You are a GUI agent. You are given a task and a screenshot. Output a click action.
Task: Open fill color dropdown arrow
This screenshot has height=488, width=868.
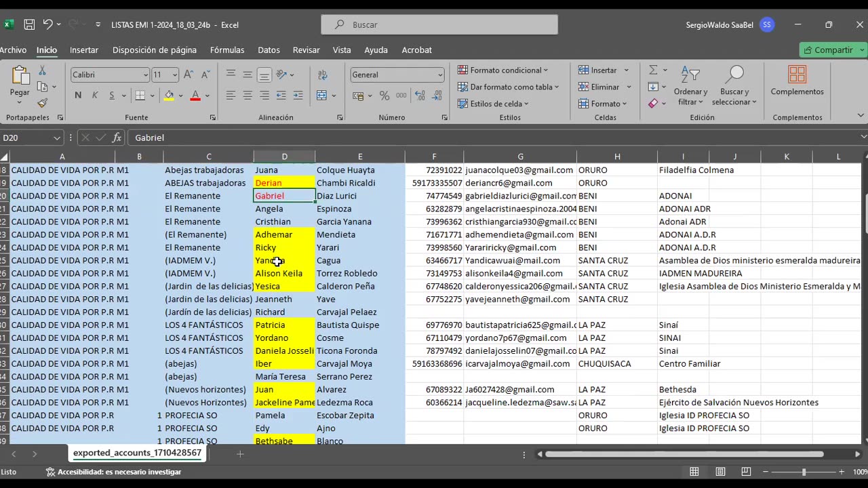click(x=181, y=96)
